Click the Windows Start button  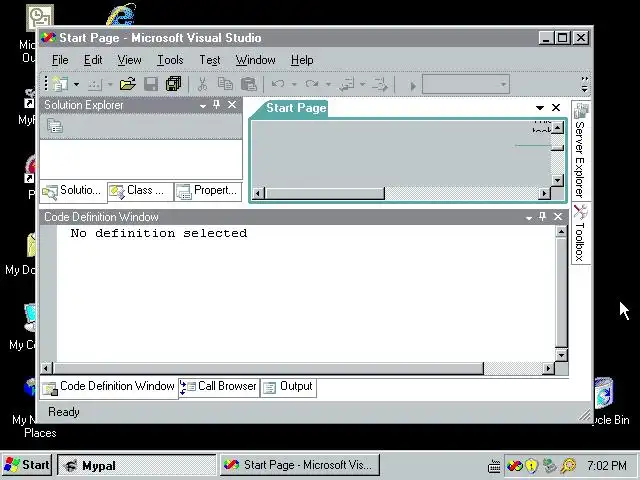(x=27, y=465)
